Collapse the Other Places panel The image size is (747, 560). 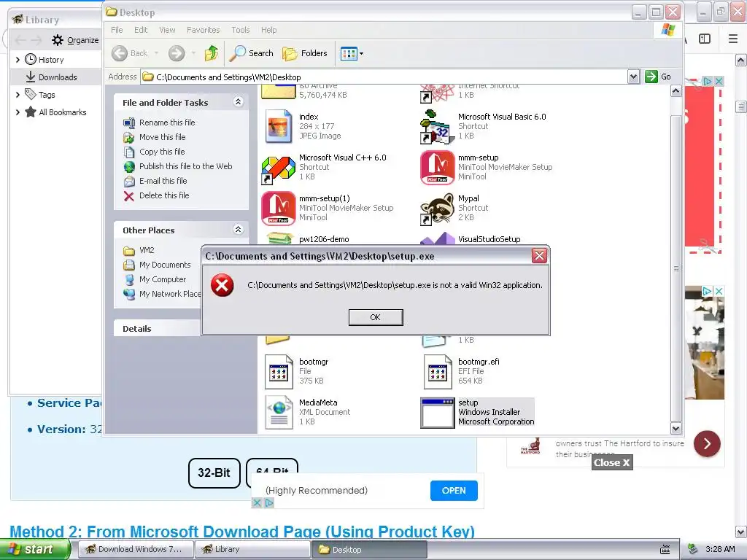pos(239,230)
